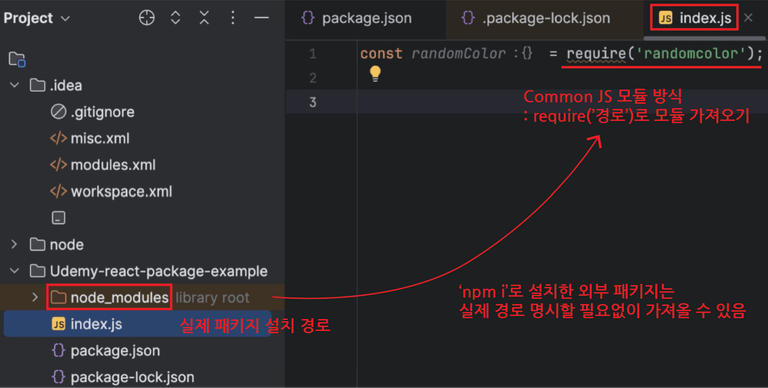The width and height of the screenshot is (768, 388).
Task: Click the Select Opened File crosshair icon
Action: (x=146, y=18)
